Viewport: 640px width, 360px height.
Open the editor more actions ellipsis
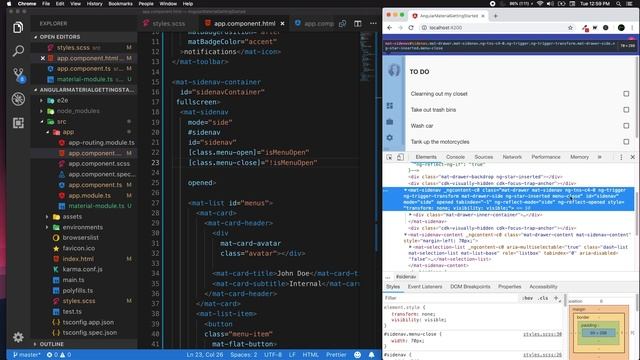click(x=373, y=24)
